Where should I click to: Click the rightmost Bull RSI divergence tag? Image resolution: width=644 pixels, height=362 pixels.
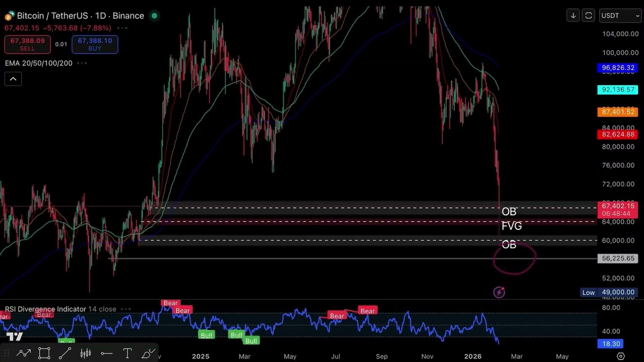coord(251,341)
